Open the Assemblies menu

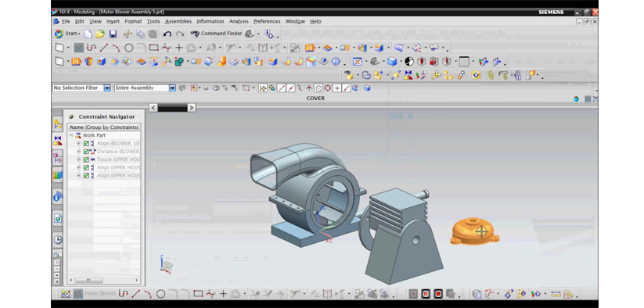[178, 21]
